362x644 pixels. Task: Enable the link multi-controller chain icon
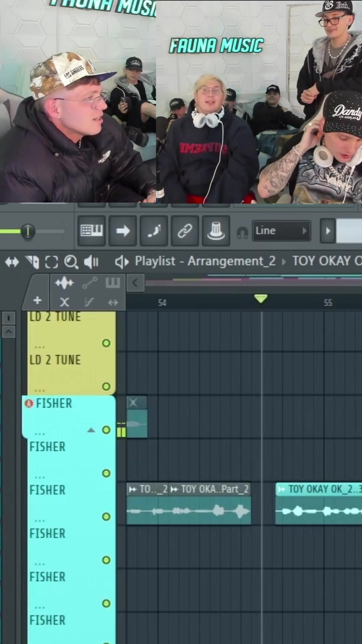pyautogui.click(x=185, y=231)
